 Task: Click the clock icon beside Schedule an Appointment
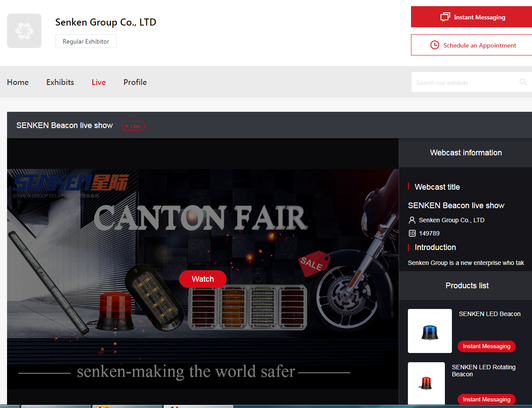[435, 45]
